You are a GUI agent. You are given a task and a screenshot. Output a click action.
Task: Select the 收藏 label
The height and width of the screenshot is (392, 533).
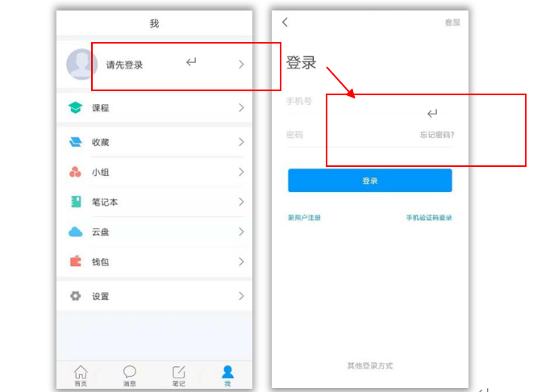(100, 142)
